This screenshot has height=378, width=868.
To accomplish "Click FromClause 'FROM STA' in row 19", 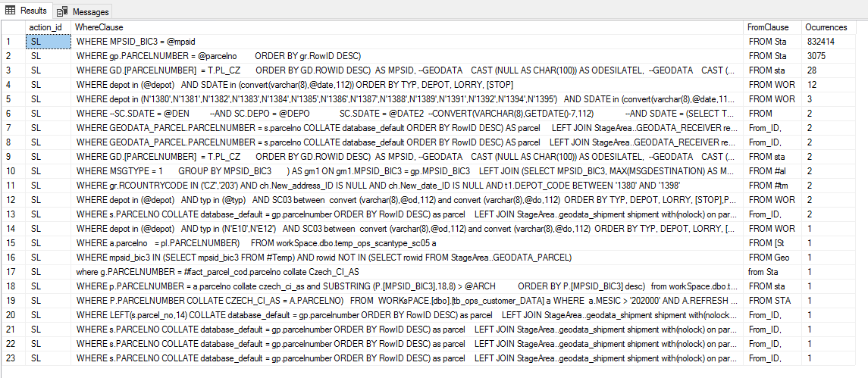I will pyautogui.click(x=772, y=301).
